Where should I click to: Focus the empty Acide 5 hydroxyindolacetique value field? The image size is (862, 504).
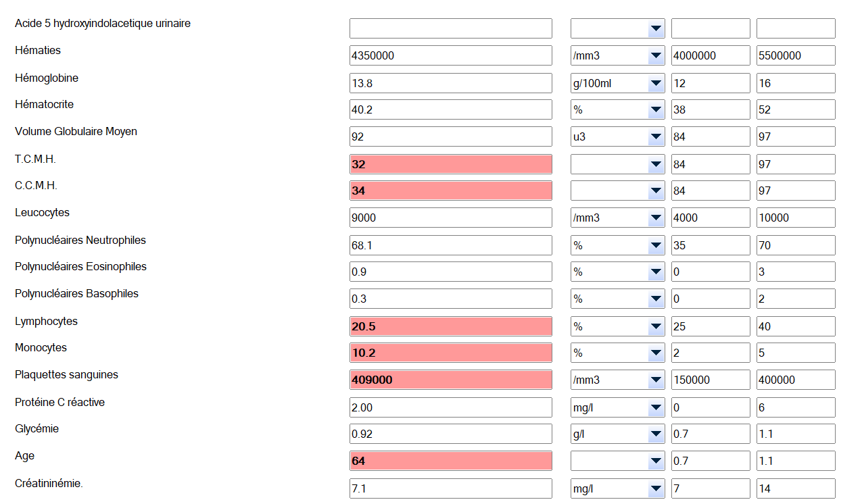450,28
